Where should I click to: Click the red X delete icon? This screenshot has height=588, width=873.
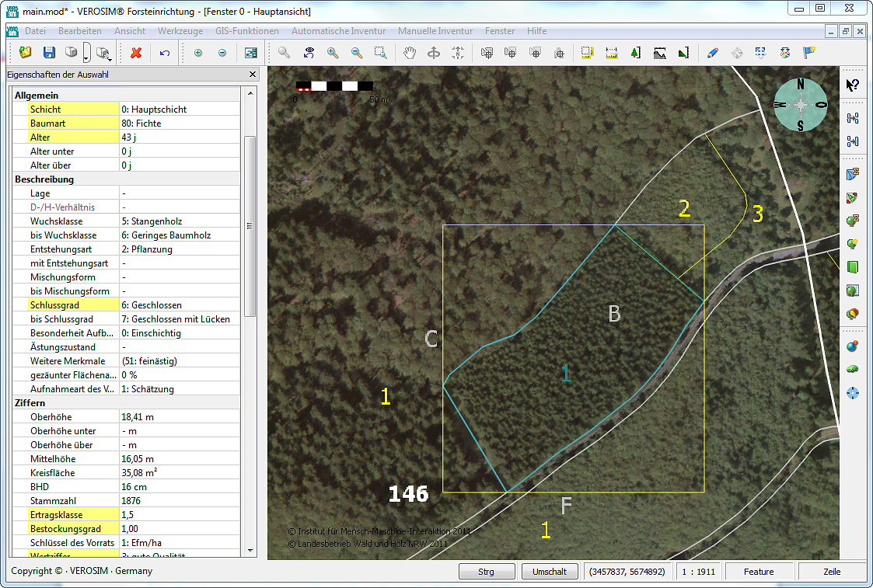[136, 53]
